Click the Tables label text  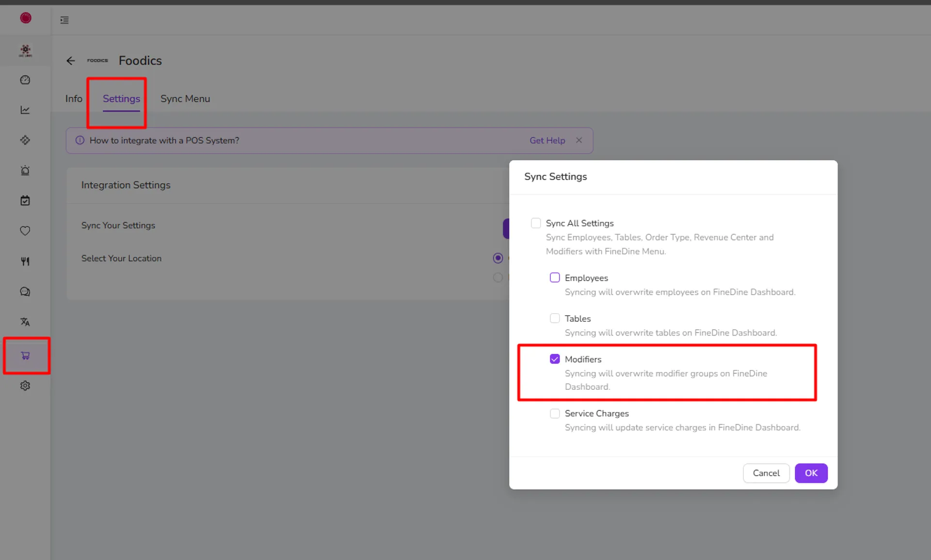578,319
